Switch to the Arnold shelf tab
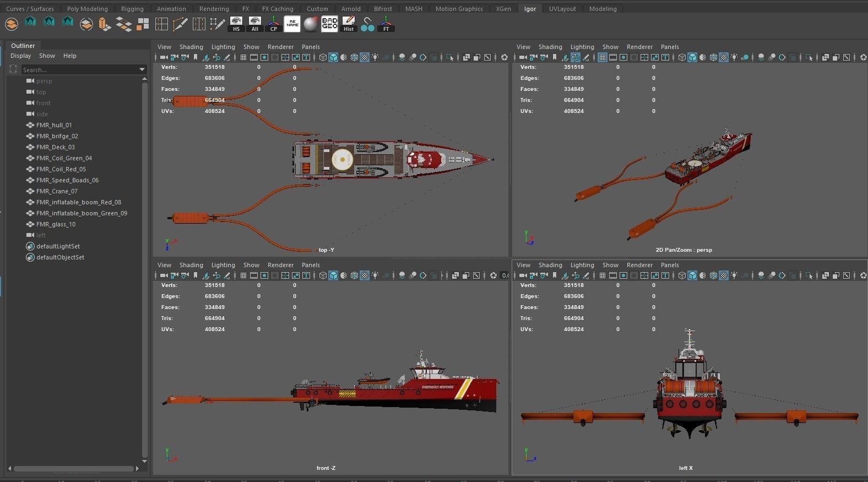Viewport: 868px width, 482px height. point(351,9)
